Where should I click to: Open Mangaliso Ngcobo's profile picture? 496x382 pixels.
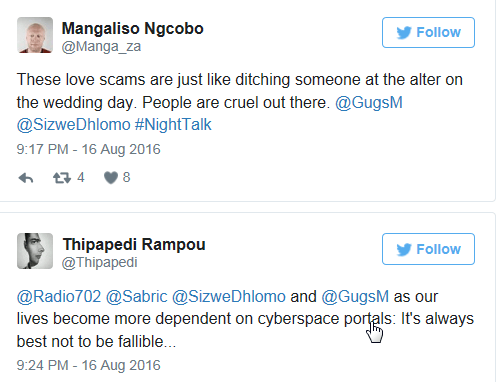tap(35, 35)
